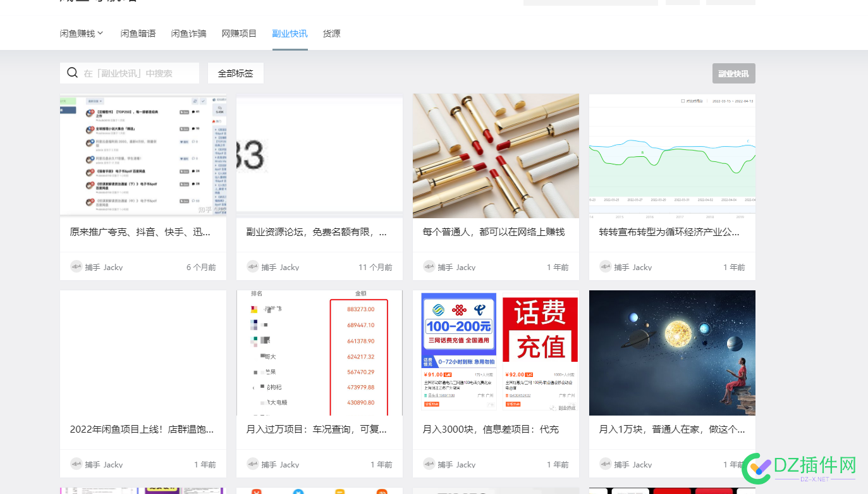The height and width of the screenshot is (494, 868).
Task: Open article 副业资源论坛,免费名额有限
Action: (x=316, y=232)
